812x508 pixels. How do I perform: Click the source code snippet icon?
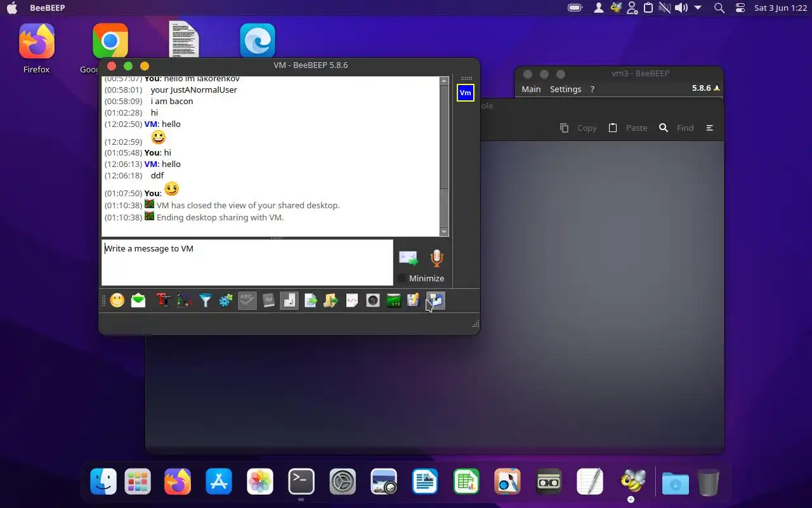tap(352, 300)
